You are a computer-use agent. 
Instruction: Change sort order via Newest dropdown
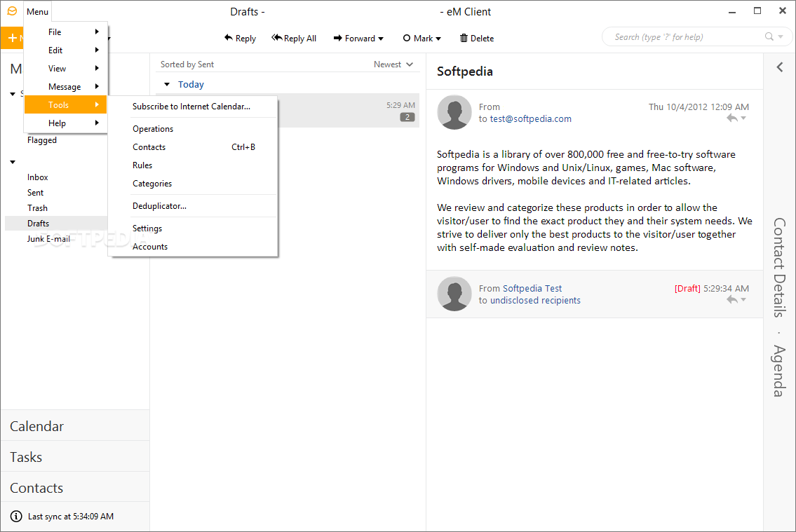(x=393, y=64)
